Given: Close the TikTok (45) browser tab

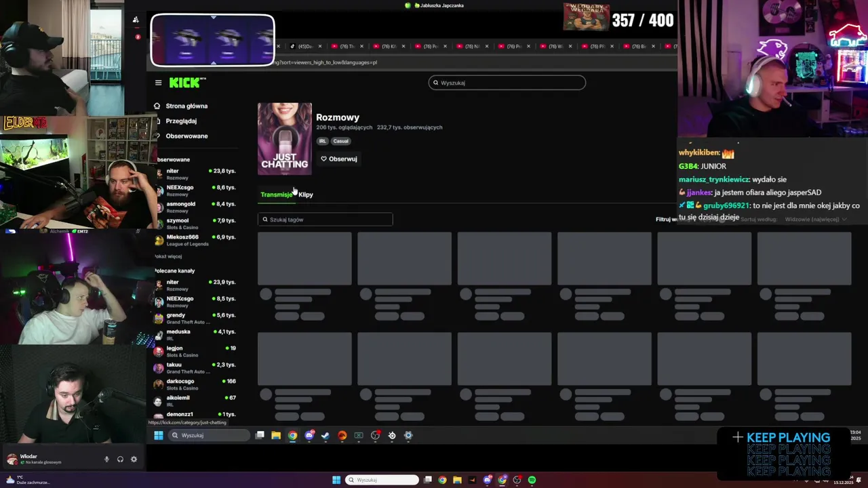Looking at the screenshot, I should tap(321, 46).
